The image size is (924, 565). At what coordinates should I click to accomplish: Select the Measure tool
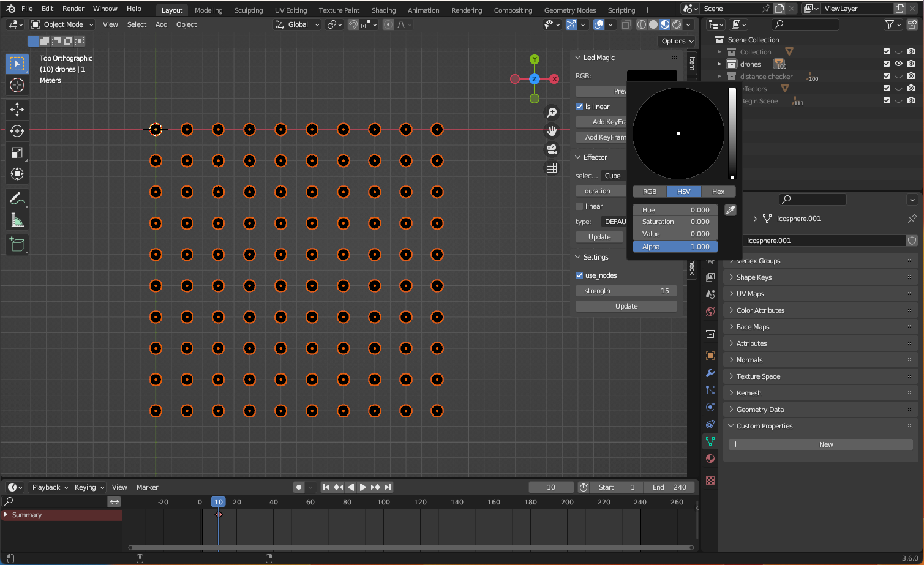click(x=17, y=220)
